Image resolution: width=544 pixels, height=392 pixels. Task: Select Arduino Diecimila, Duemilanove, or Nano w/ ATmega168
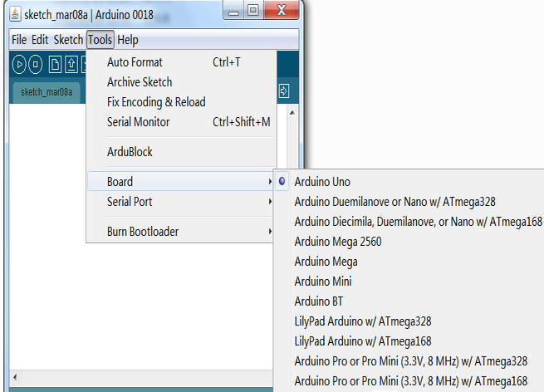click(409, 221)
